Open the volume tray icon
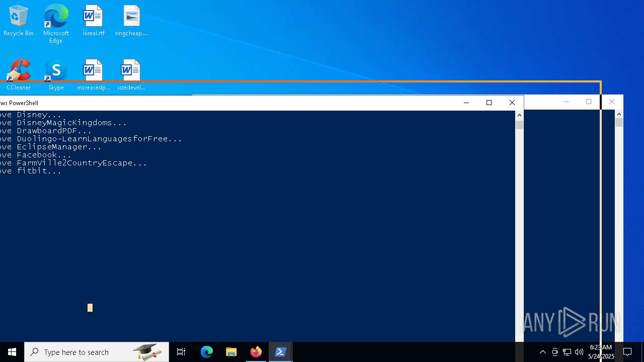Image resolution: width=644 pixels, height=362 pixels. pos(579,352)
